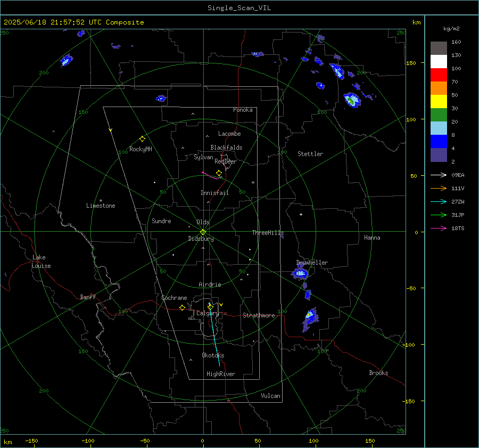Screen dimensions: 479x448
Task: Click the cyan 27ZW arrow in legend
Action: coord(439,201)
